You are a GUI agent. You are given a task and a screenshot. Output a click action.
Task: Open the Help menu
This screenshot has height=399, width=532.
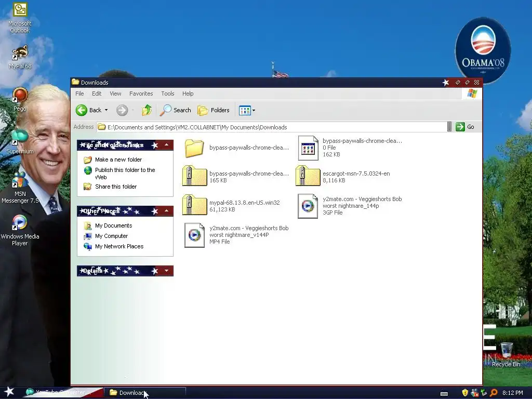[188, 94]
